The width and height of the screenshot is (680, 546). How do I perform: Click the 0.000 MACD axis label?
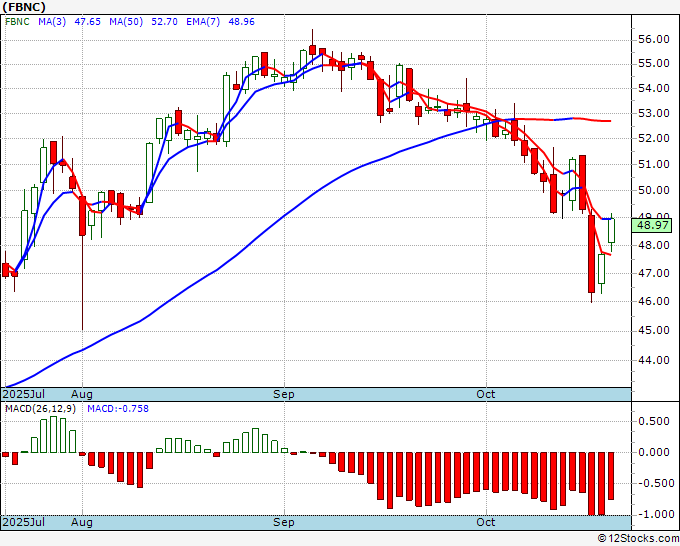point(654,452)
